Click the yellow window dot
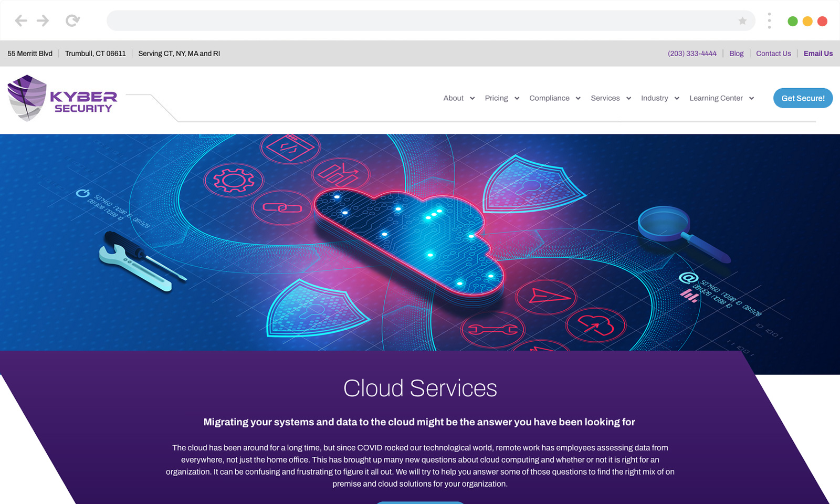This screenshot has width=840, height=504. click(807, 21)
